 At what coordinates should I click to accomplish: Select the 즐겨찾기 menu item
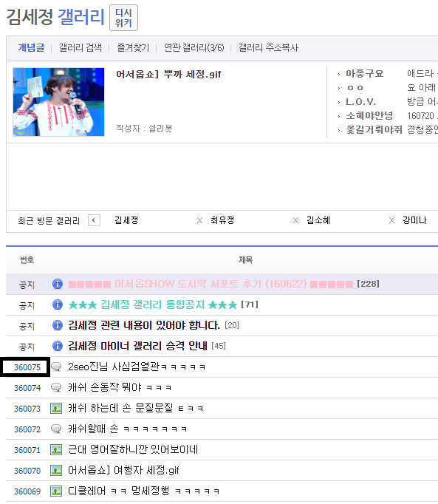point(133,47)
